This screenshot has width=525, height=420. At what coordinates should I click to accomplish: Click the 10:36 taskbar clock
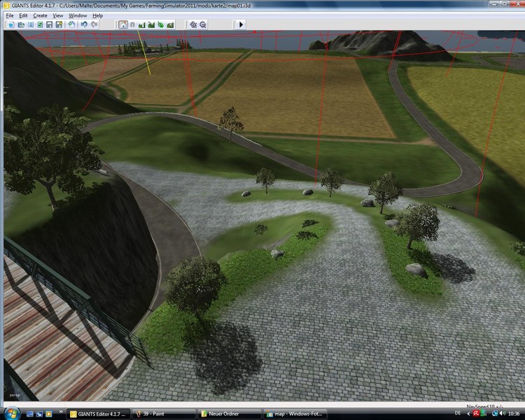pyautogui.click(x=514, y=414)
